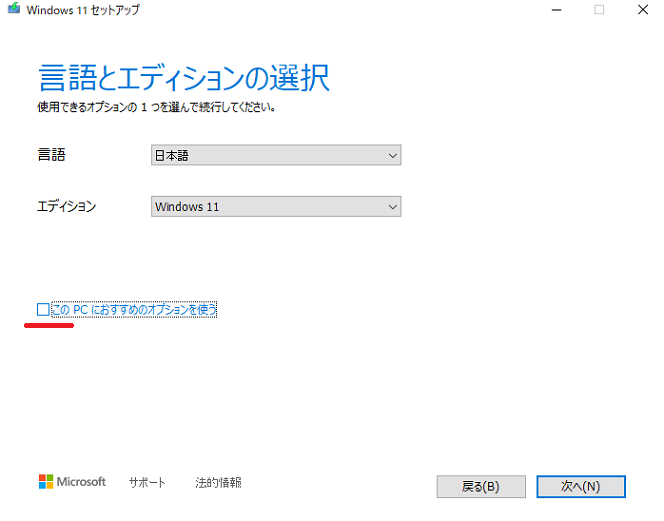Click the 戻る(B) button

(x=481, y=486)
